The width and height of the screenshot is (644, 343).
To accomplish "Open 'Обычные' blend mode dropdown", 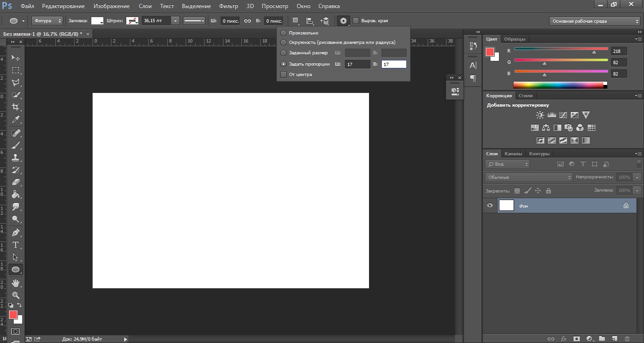I will coord(529,177).
